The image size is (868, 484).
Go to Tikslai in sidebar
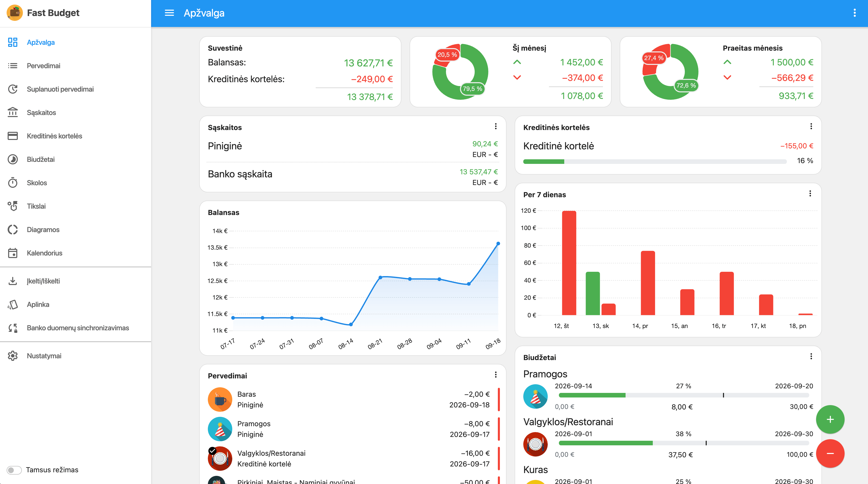pos(76,206)
